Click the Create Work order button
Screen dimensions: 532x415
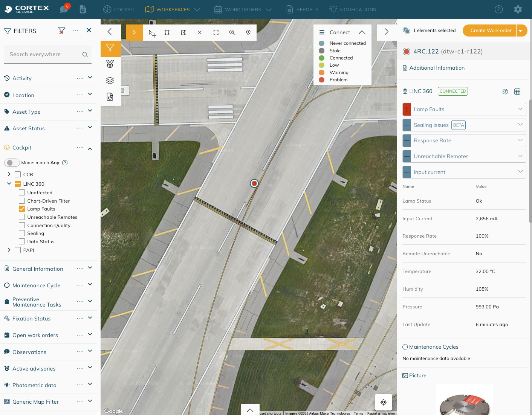pos(491,31)
